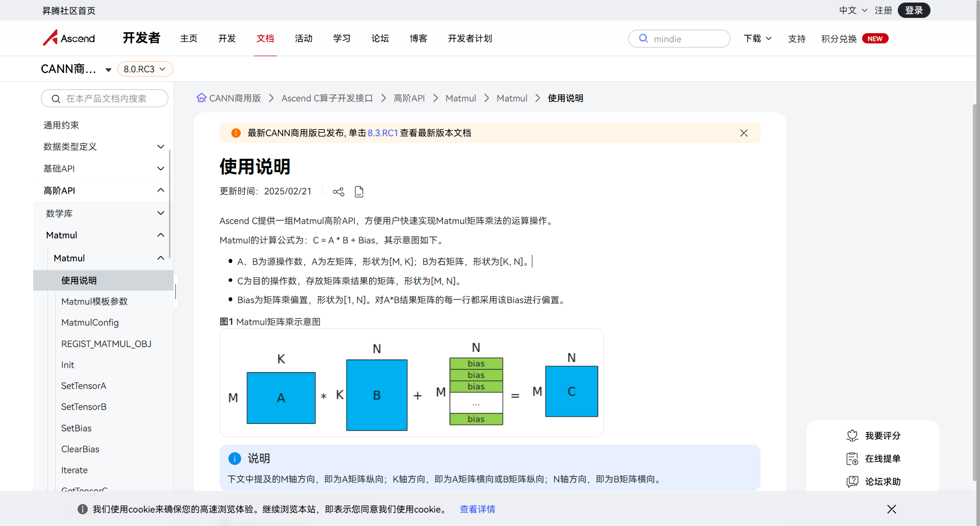
Task: Open SetBias in the sidebar
Action: [77, 428]
